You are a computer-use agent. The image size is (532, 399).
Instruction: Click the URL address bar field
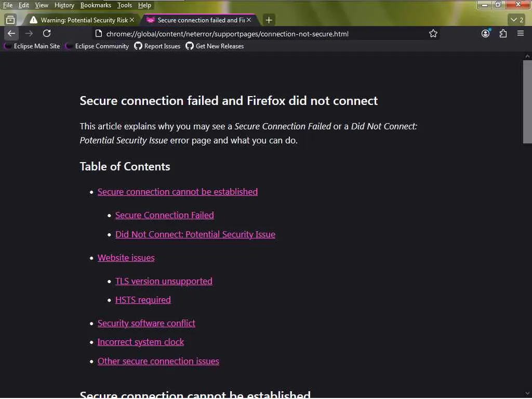coord(260,34)
